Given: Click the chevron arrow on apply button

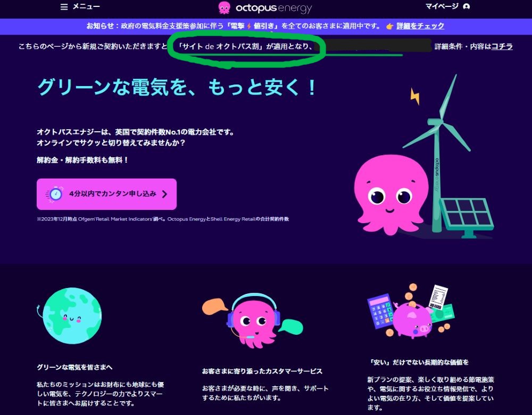Looking at the screenshot, I should (x=164, y=194).
